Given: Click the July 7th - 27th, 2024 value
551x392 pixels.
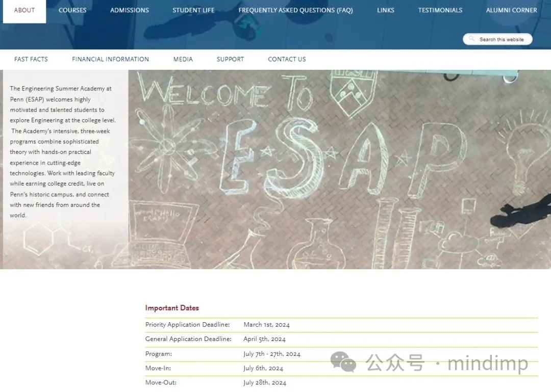Looking at the screenshot, I should pyautogui.click(x=271, y=354).
